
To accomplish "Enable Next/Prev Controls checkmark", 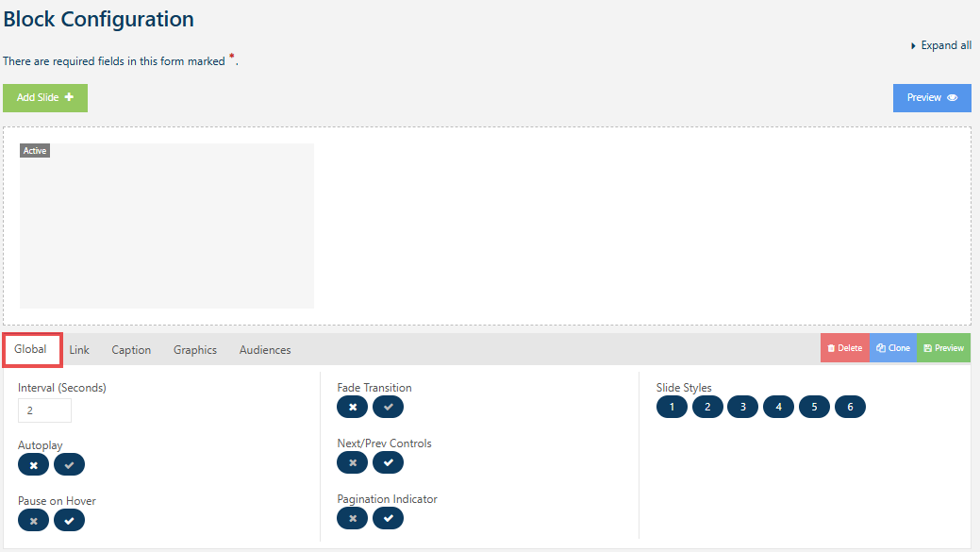I will pos(388,462).
